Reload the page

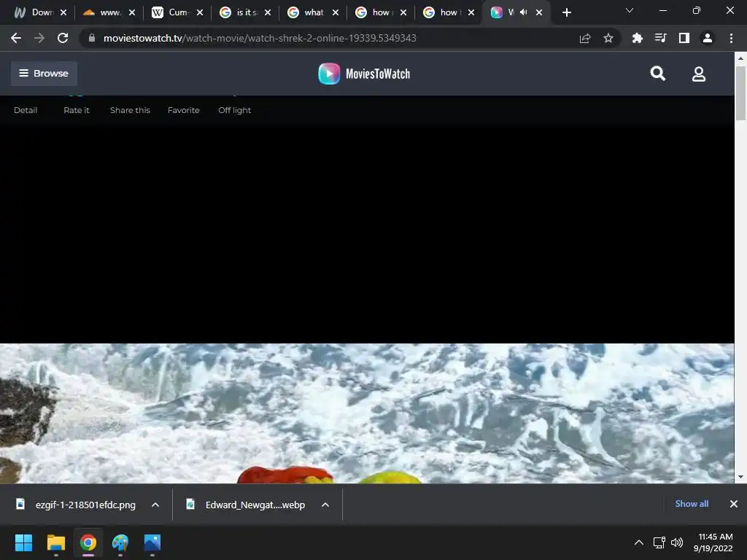click(x=63, y=38)
